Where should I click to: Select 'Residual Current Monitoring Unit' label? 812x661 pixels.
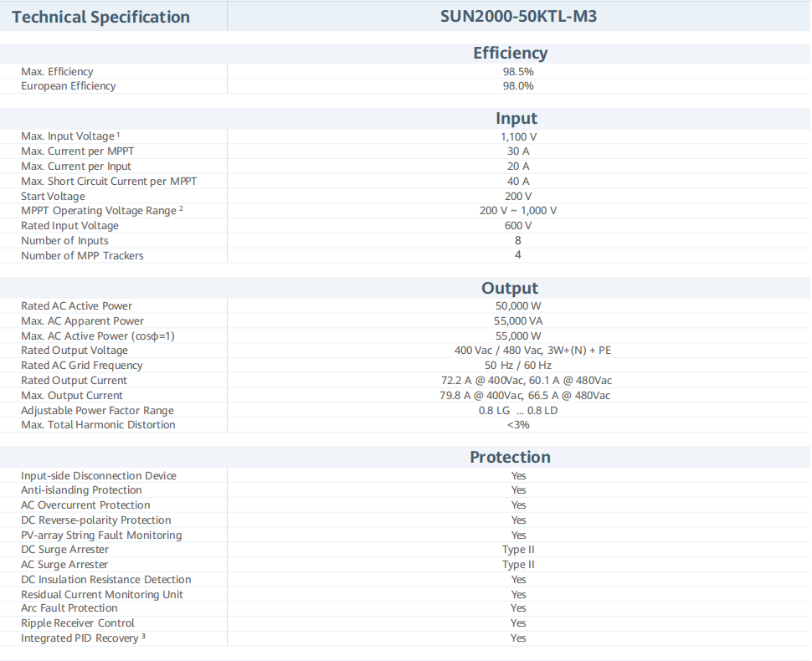[102, 595]
